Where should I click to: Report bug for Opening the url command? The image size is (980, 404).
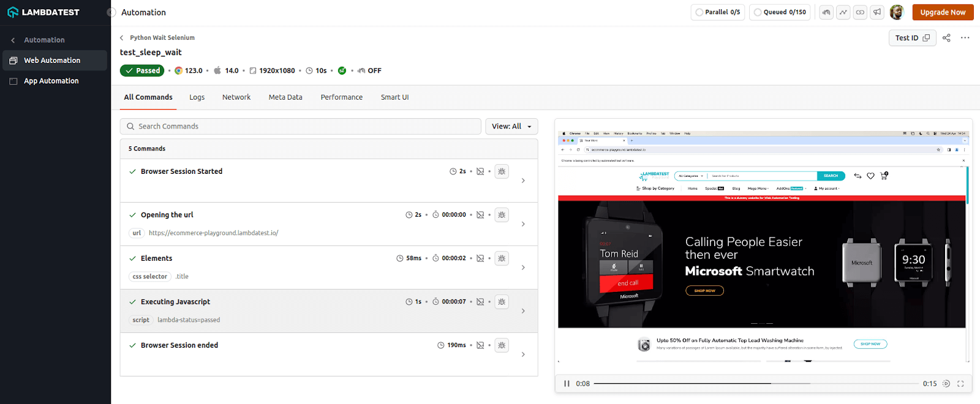tap(502, 215)
